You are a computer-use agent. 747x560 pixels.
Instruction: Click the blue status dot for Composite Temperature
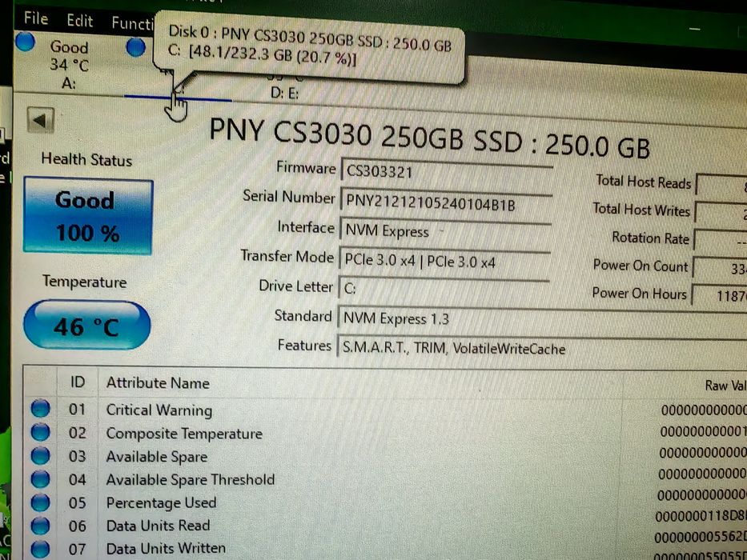pos(41,432)
